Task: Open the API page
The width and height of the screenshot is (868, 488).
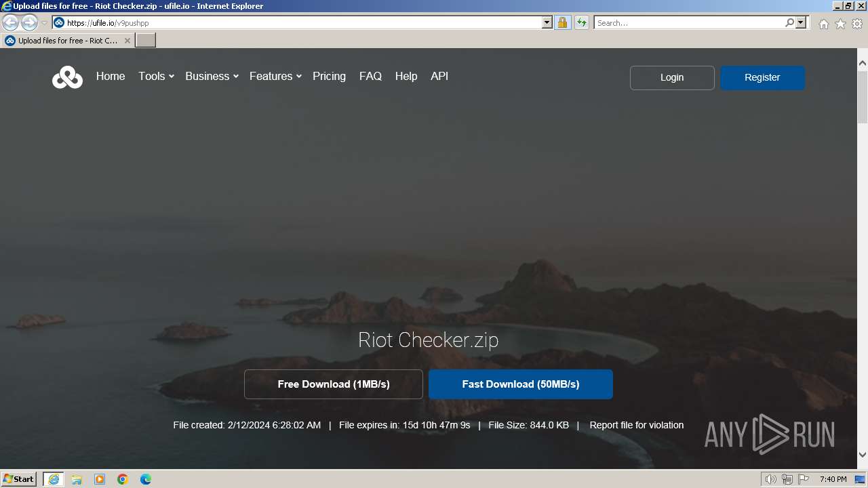Action: pos(439,77)
